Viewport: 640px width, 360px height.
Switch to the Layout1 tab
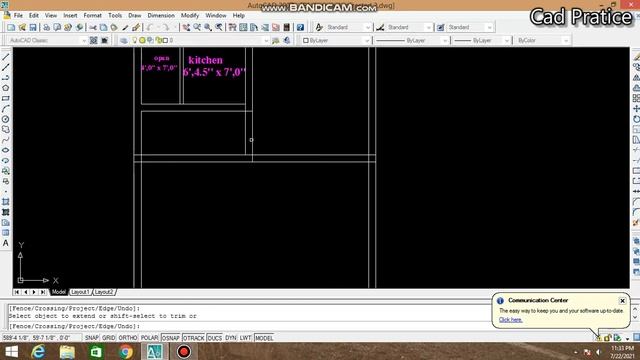pos(80,292)
